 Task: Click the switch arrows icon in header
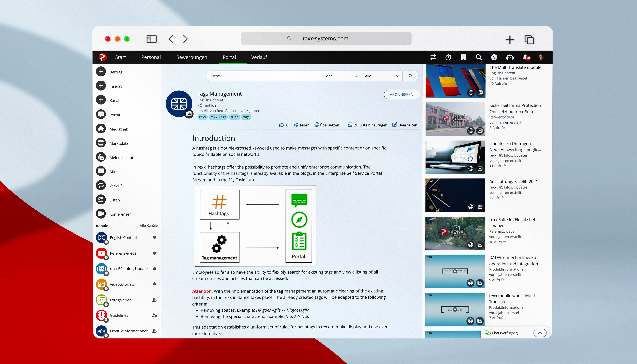coord(433,57)
